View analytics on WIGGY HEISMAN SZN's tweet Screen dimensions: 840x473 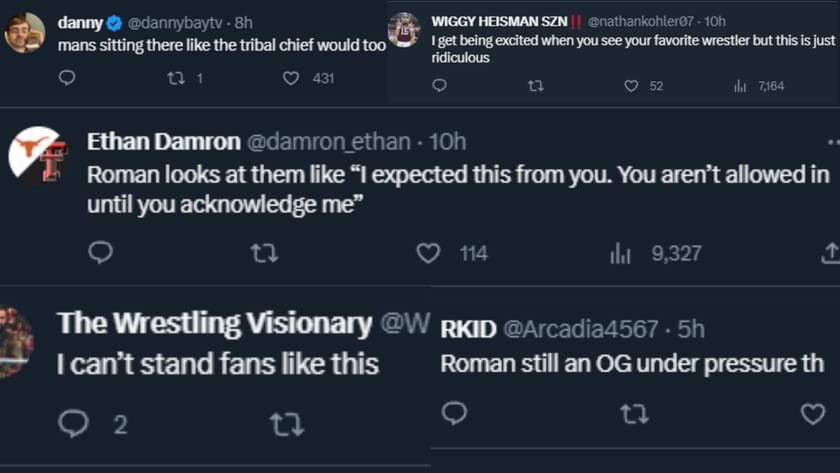point(740,86)
